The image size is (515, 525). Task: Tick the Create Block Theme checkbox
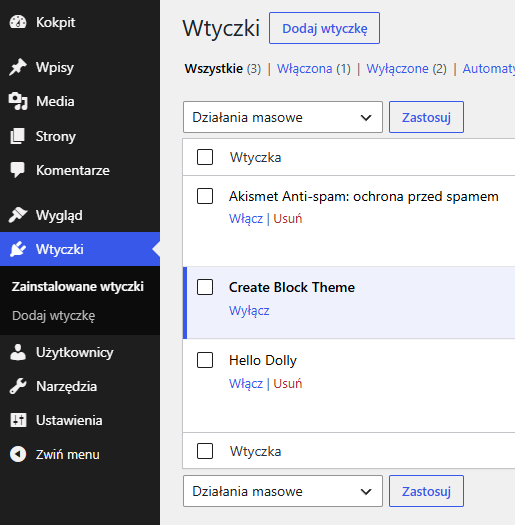205,287
